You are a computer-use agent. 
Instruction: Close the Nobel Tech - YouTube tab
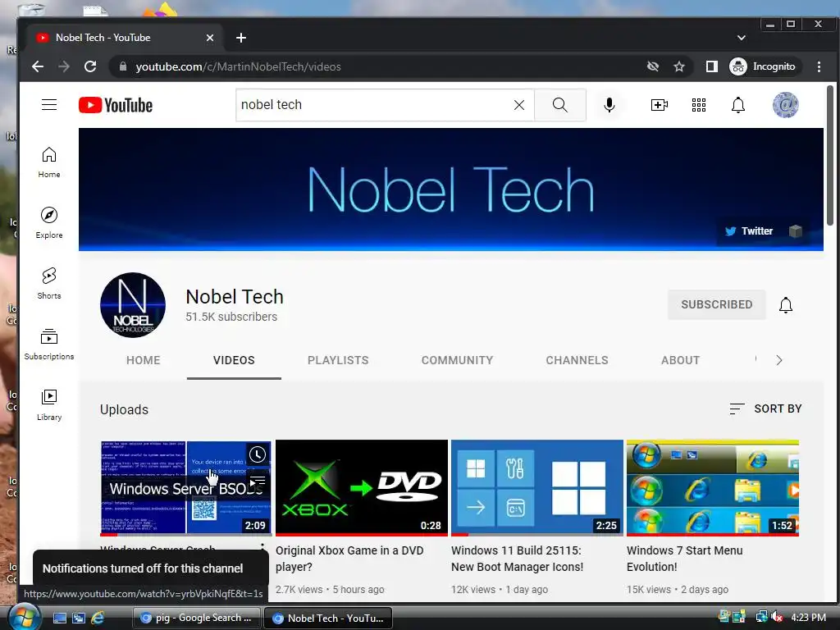pos(210,38)
